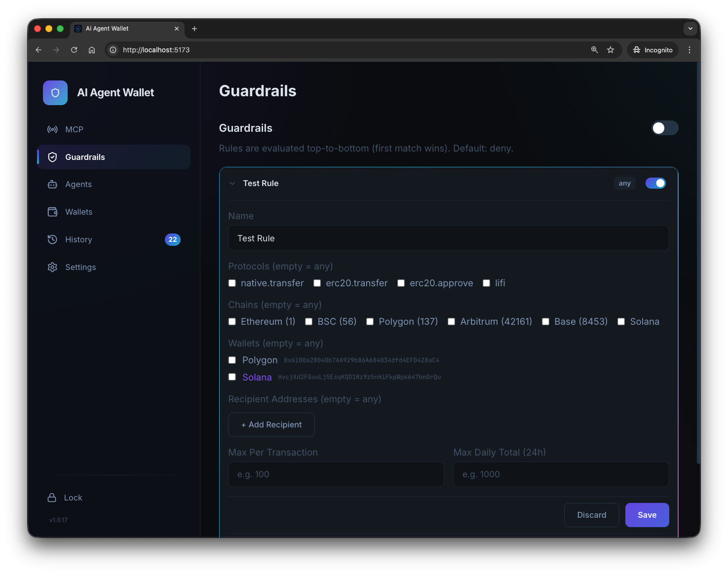
Task: Click the Max Per Transaction input field
Action: 336,474
